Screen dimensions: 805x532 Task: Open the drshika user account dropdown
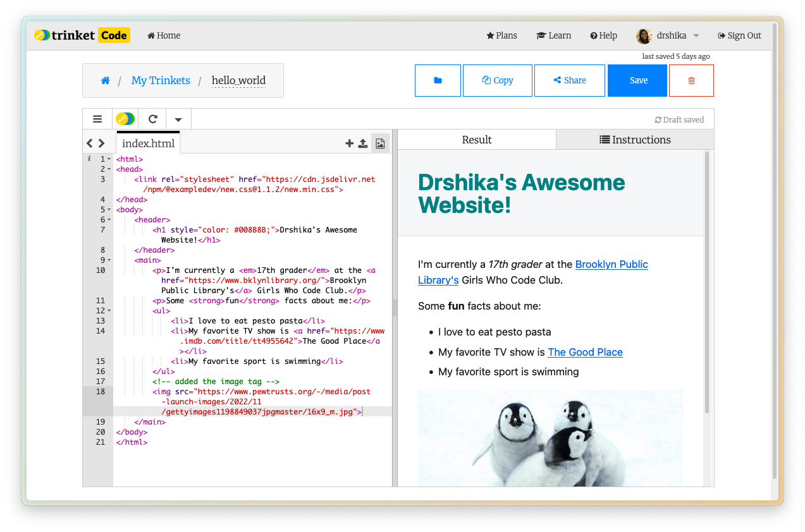point(668,35)
